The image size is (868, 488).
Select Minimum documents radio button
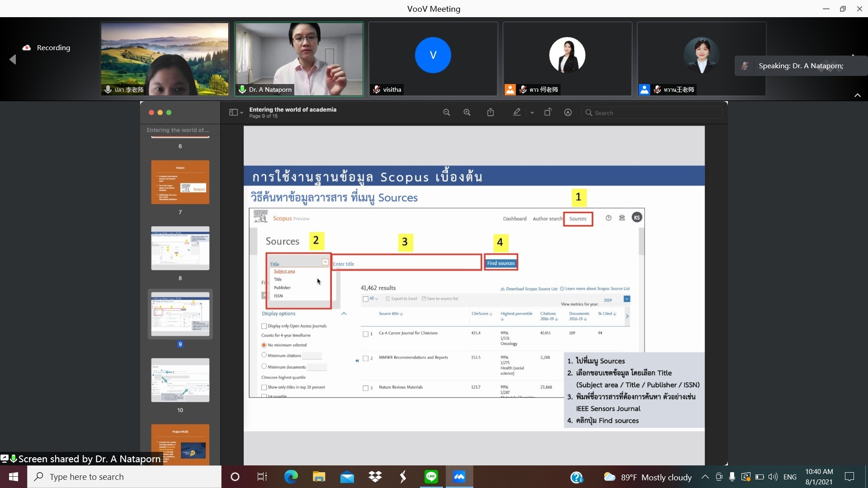pos(264,366)
